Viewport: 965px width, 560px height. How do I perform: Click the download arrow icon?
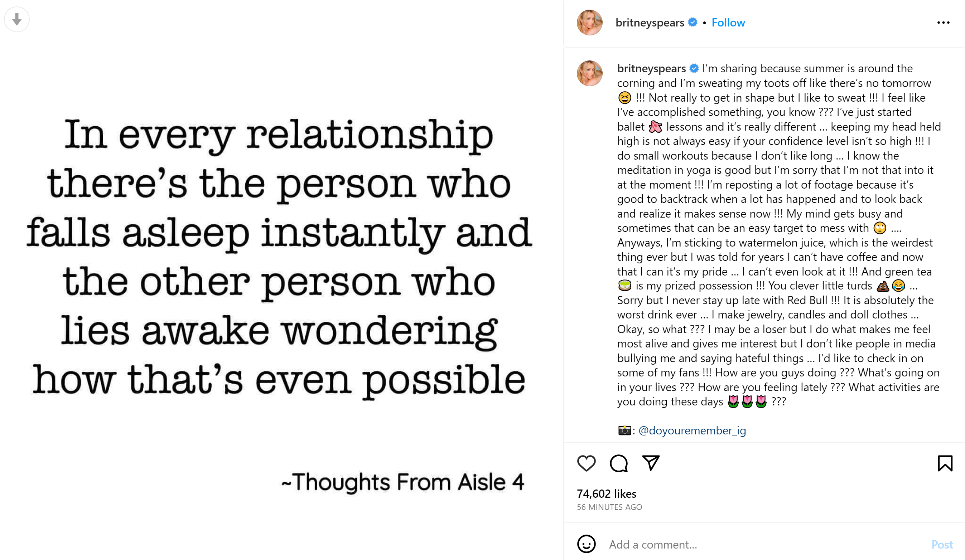[x=16, y=19]
